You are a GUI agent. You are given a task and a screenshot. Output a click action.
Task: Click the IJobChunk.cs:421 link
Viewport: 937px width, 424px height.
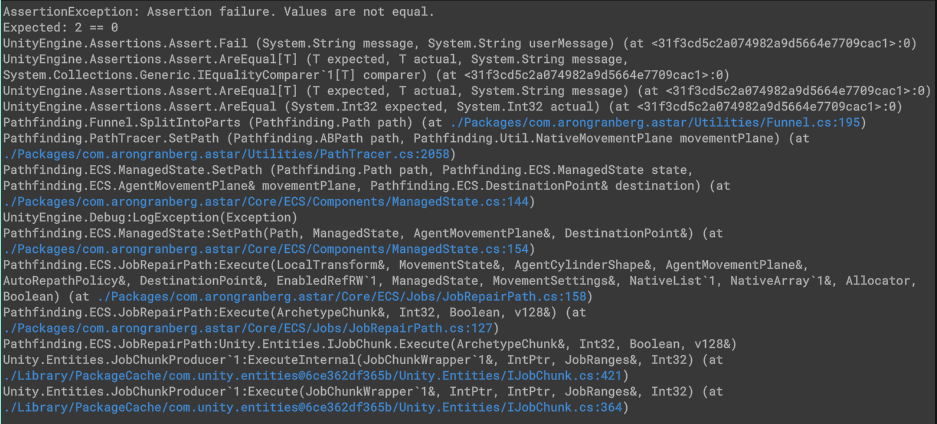click(313, 376)
